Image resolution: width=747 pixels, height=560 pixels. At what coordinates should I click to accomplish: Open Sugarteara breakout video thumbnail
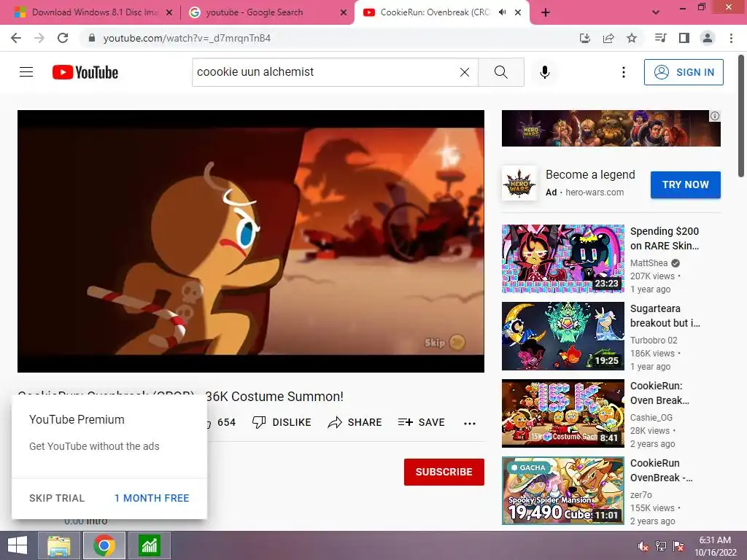pyautogui.click(x=563, y=336)
